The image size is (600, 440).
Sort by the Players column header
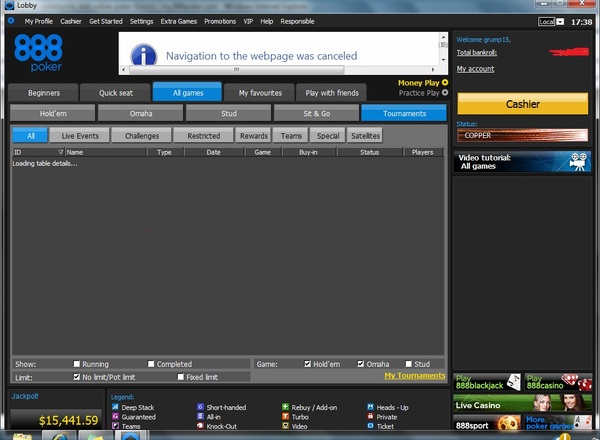pos(422,152)
